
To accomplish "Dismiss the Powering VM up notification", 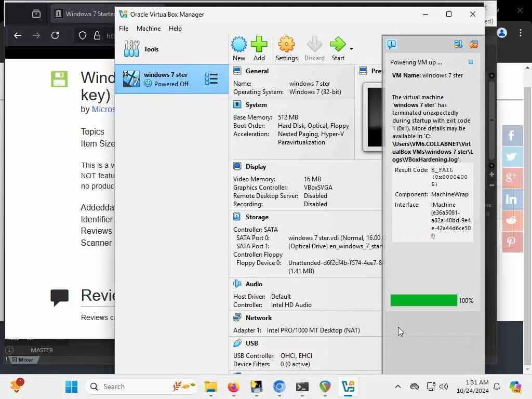I will pyautogui.click(x=471, y=62).
